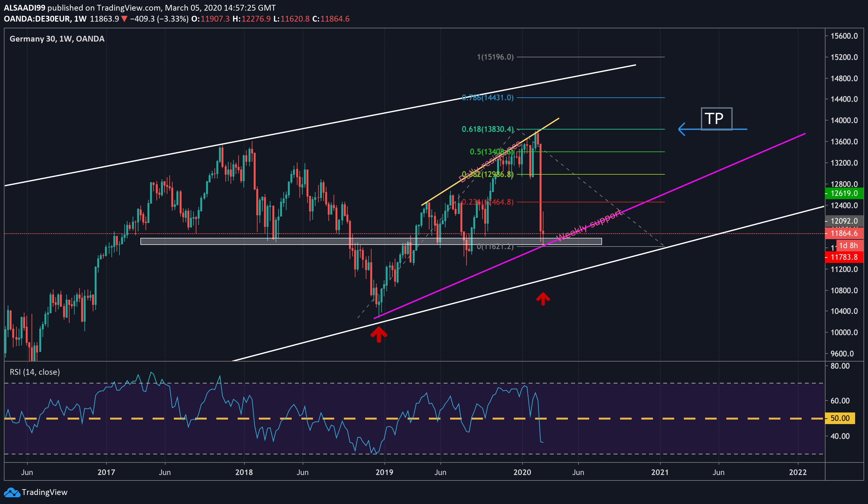Viewport: 868px width, 504px height.
Task: Click the 13200.0 price axis label
Action: tap(844, 163)
